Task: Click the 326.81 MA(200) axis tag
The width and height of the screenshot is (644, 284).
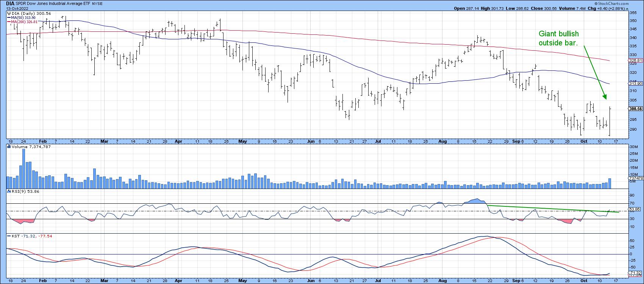Action: click(x=635, y=61)
